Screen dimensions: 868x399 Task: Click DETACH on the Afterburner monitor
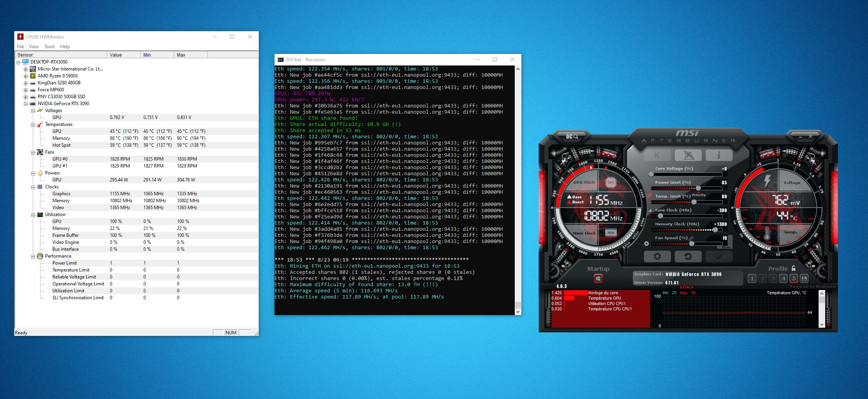click(686, 287)
